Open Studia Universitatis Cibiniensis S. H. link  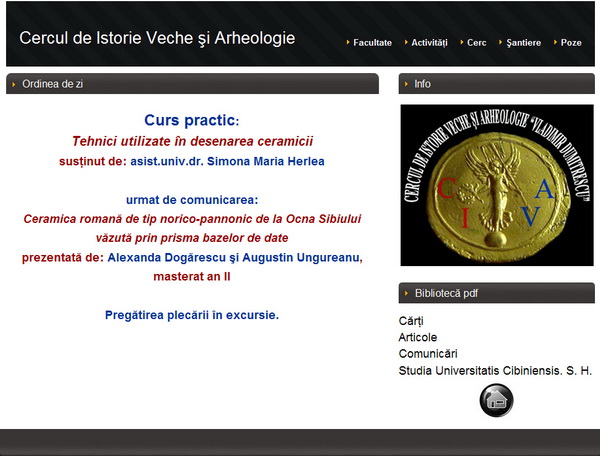coord(495,370)
